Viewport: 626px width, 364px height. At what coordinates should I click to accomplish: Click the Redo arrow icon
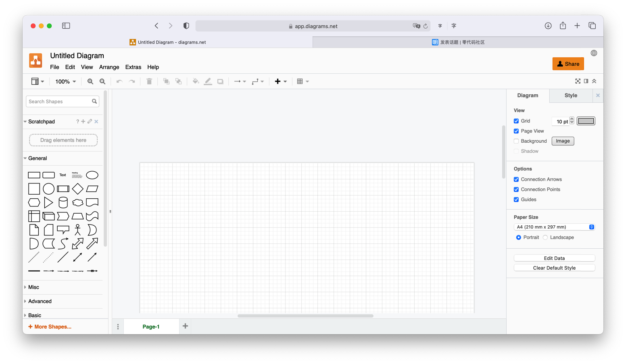pyautogui.click(x=132, y=81)
